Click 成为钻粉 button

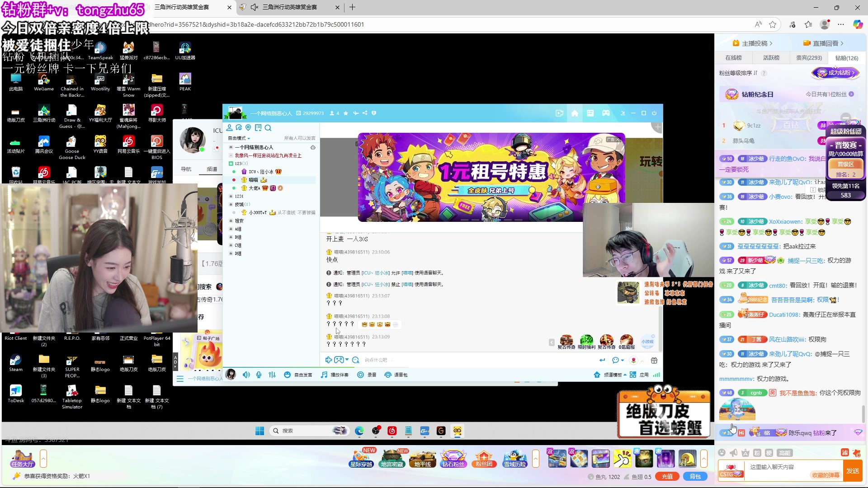click(835, 73)
